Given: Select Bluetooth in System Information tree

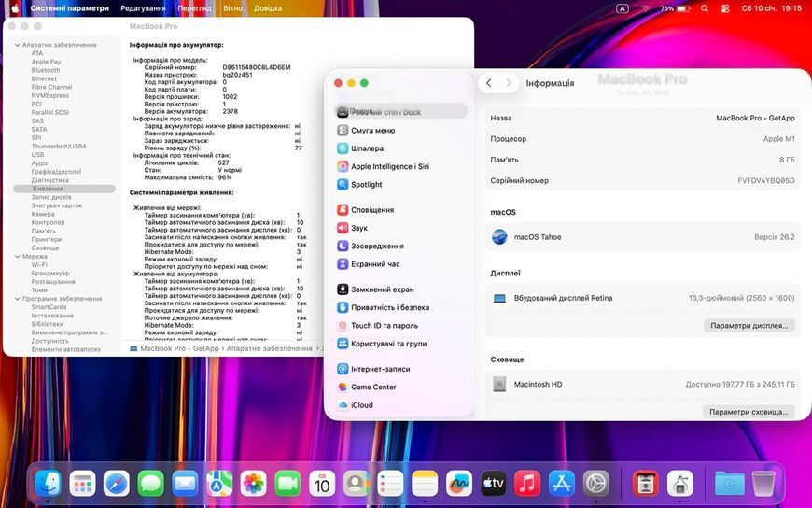Looking at the screenshot, I should 46,70.
